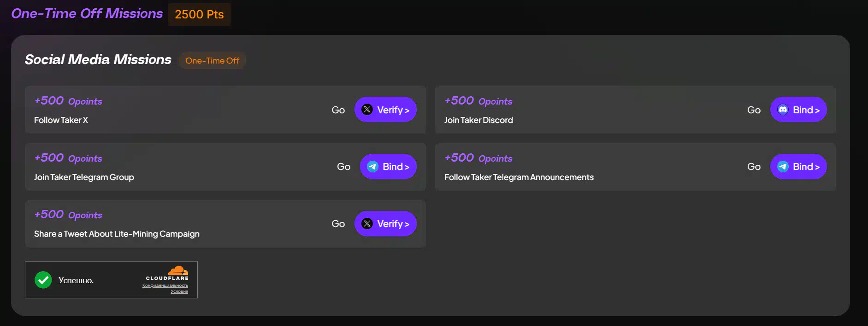
Task: Click Telegram icon on Telegram Announcements Bind
Action: pyautogui.click(x=783, y=167)
